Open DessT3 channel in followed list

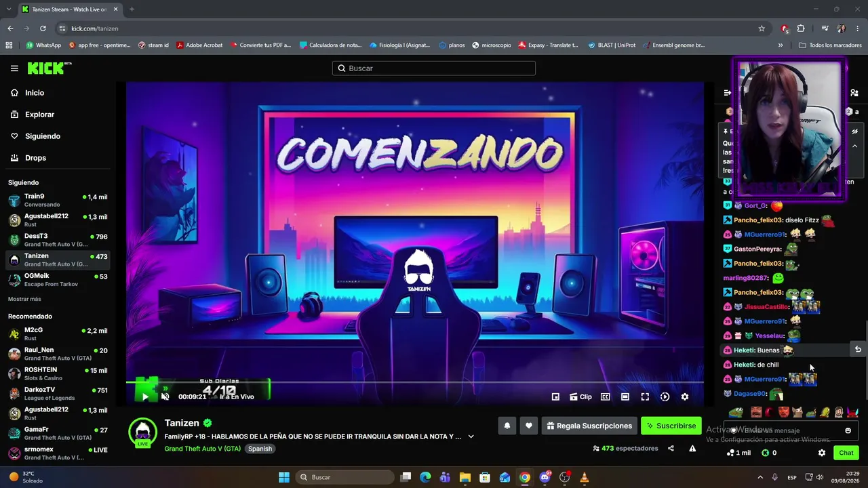click(58, 240)
